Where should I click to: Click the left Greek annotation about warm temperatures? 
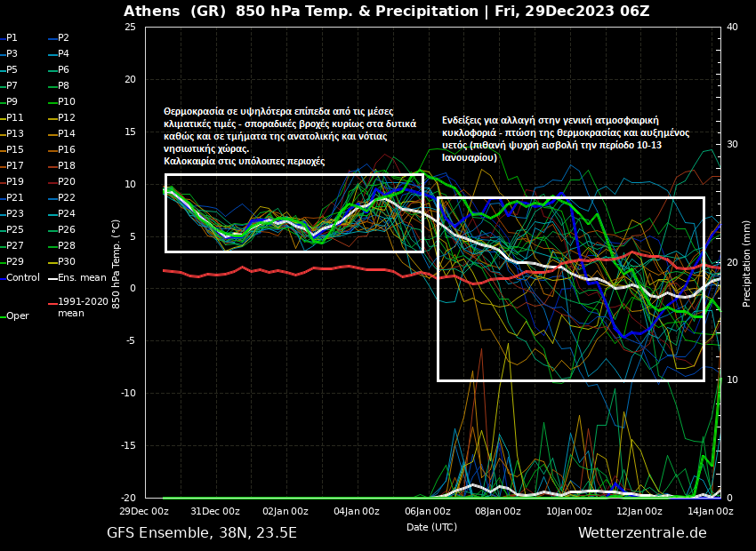[x=289, y=137]
